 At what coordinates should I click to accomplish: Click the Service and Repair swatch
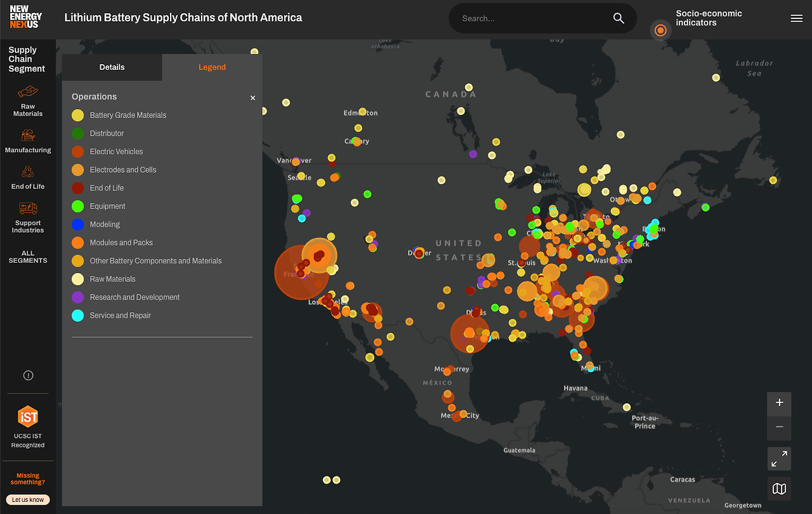(x=77, y=315)
